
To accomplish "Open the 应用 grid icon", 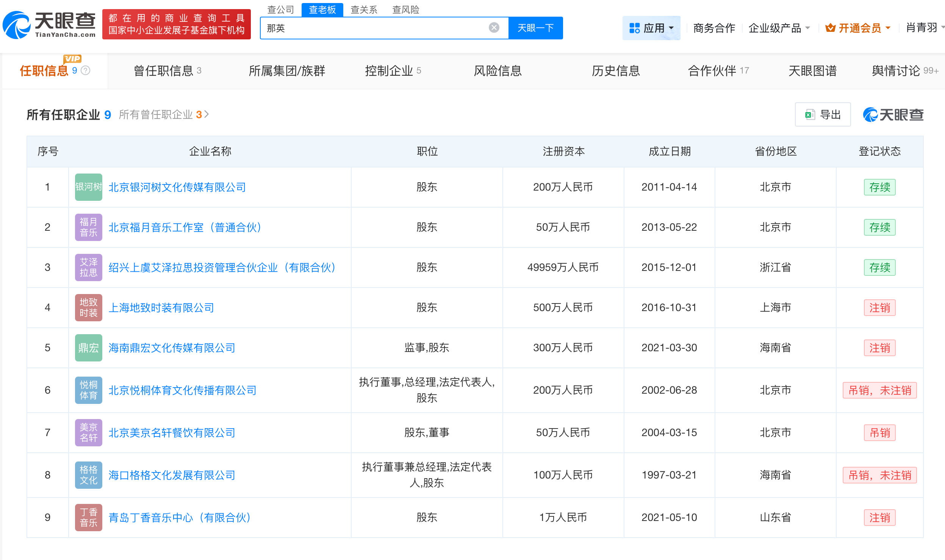I will (635, 28).
